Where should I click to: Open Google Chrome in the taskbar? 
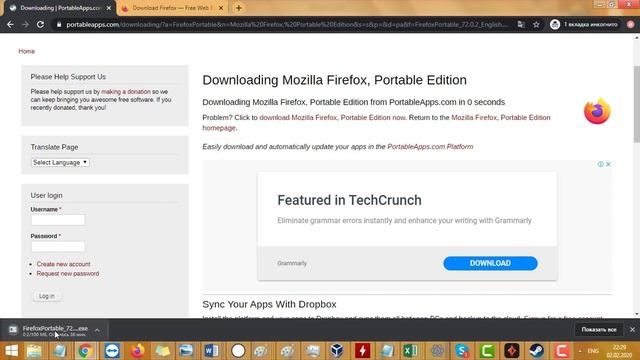(x=85, y=351)
